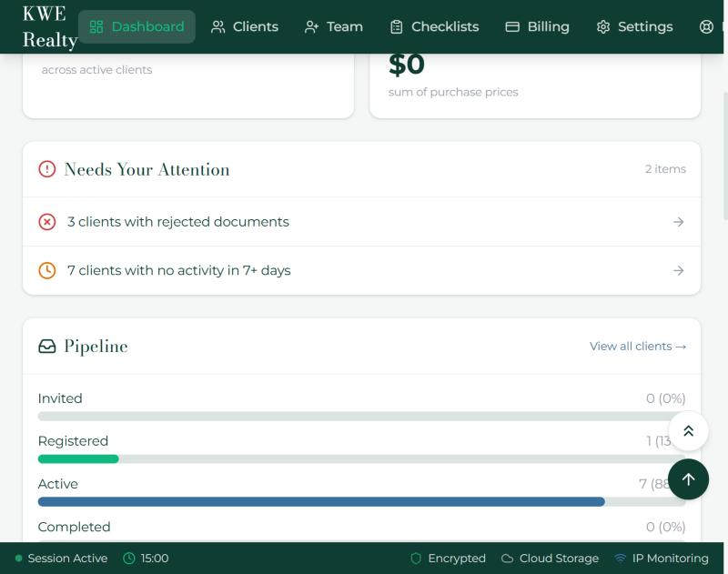Click the blue Active progress bar

point(321,501)
